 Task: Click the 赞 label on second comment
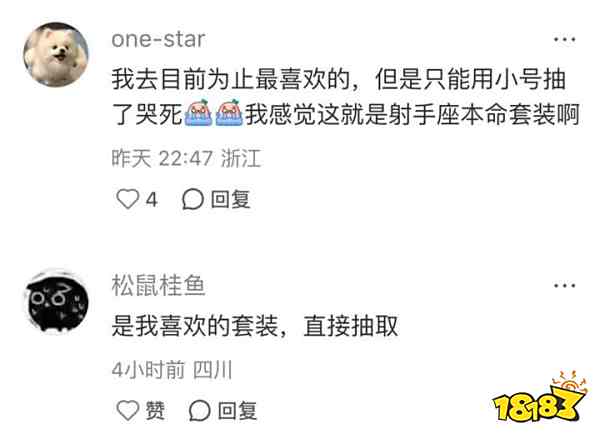[x=155, y=411]
